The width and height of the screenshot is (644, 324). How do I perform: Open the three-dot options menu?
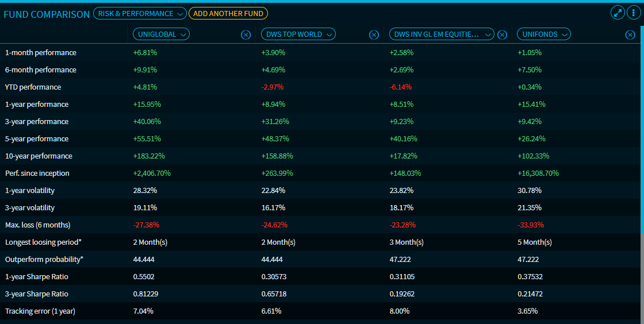[632, 13]
